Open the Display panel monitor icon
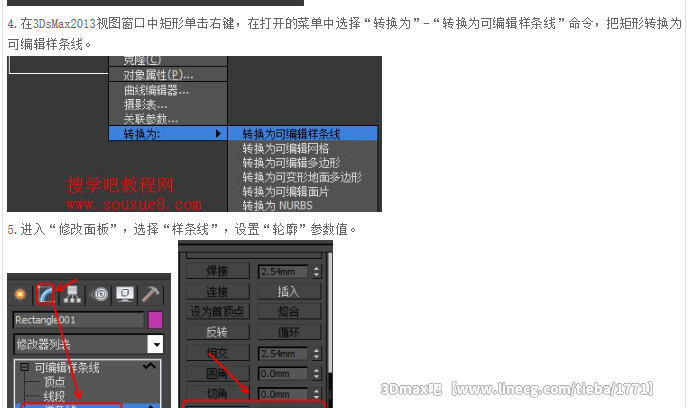 click(126, 294)
